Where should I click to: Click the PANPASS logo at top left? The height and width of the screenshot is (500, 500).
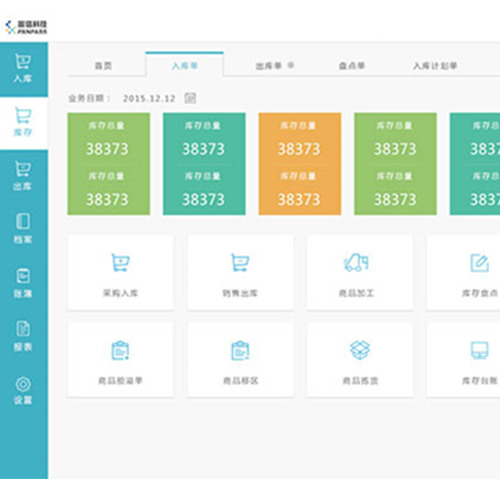(x=26, y=27)
